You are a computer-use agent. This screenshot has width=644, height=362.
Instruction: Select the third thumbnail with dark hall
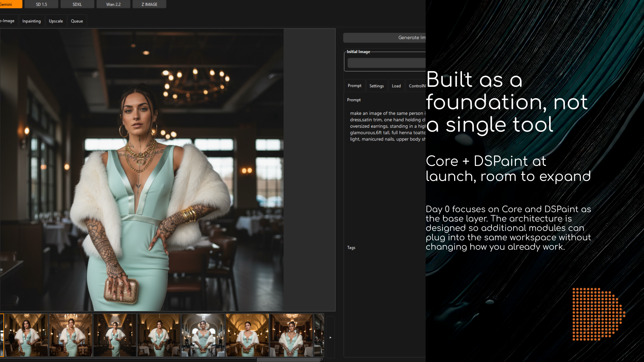click(115, 335)
